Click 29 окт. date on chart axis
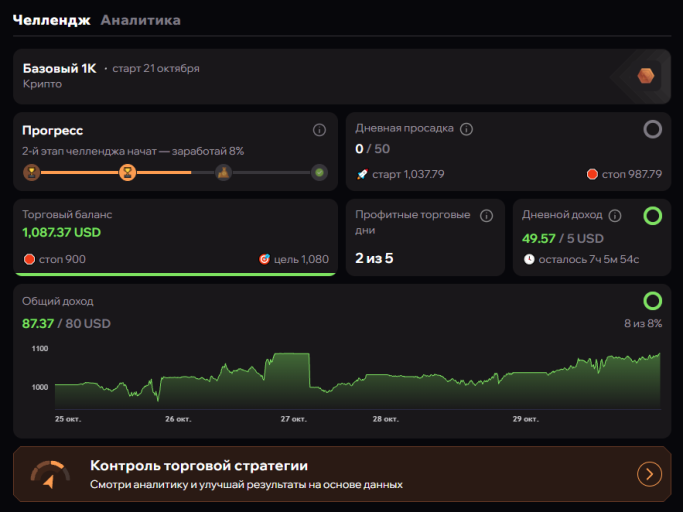The width and height of the screenshot is (683, 512). 525,419
